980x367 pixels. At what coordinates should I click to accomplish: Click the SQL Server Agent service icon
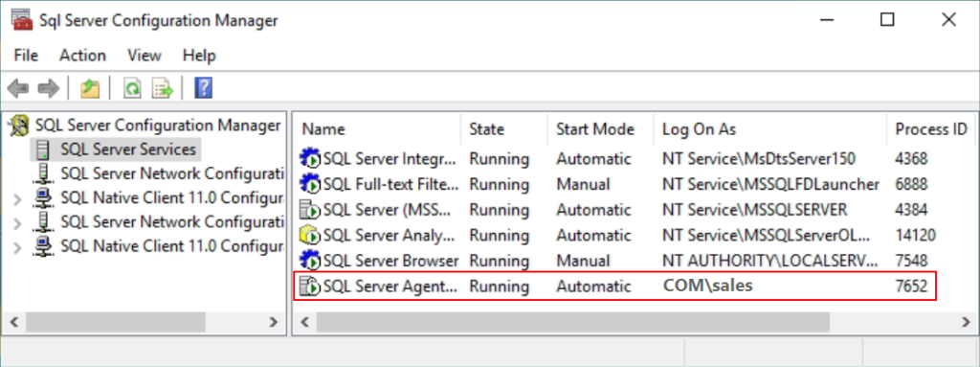(310, 287)
